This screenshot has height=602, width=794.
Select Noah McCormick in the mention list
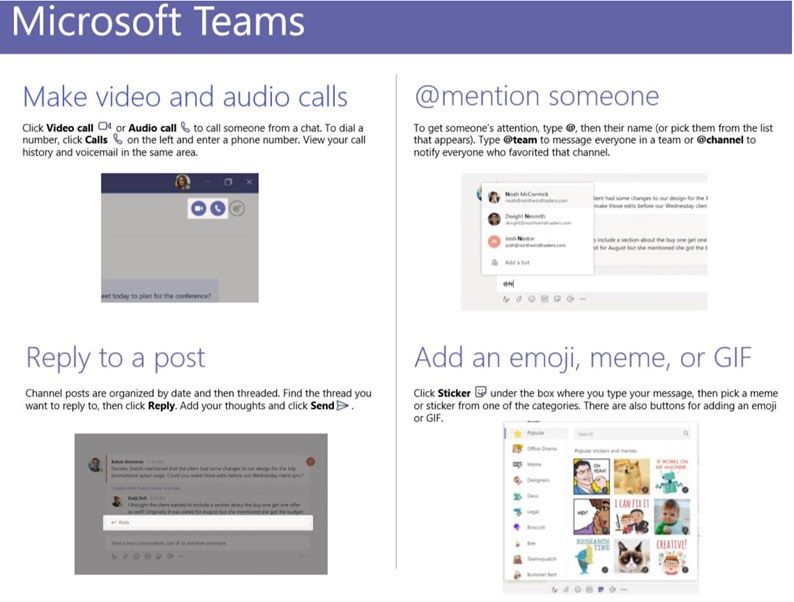[x=537, y=197]
